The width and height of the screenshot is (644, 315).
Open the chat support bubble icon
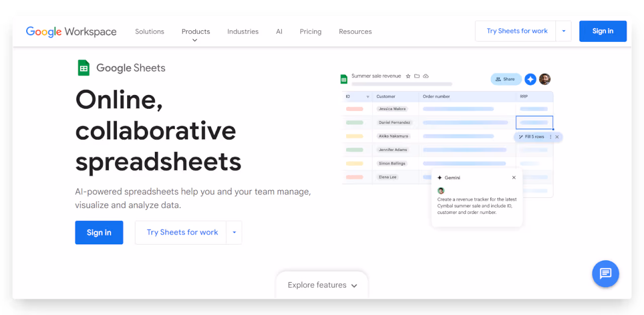[x=605, y=273]
